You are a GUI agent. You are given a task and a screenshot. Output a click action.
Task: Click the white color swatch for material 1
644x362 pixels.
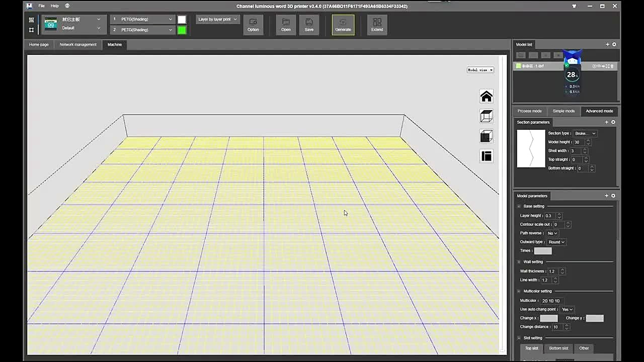click(x=182, y=19)
